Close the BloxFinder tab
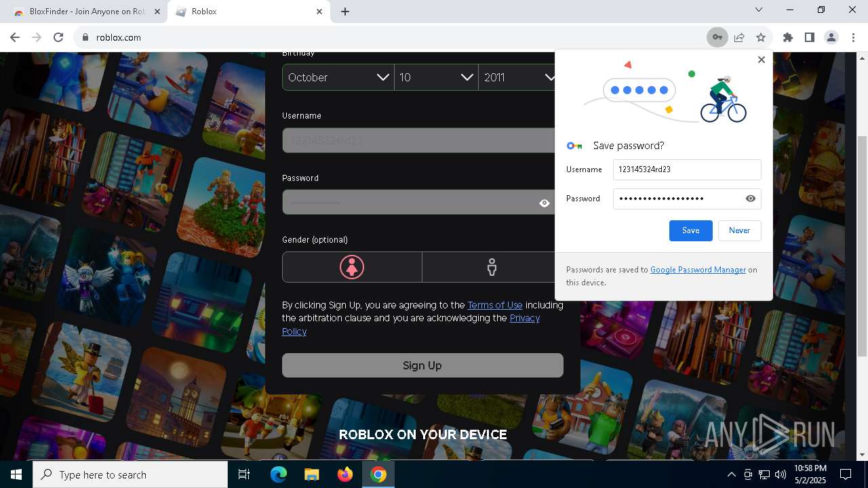Viewport: 868px width, 488px height. point(157,12)
